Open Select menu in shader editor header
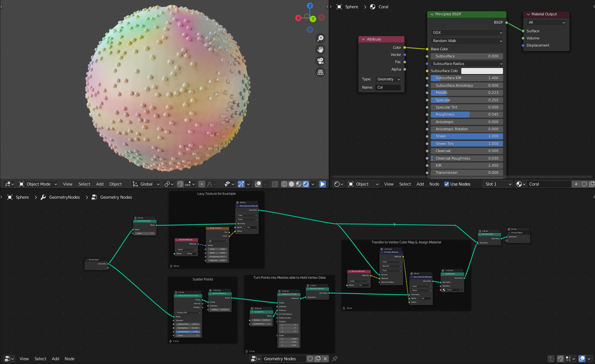This screenshot has width=595, height=364. 405,184
